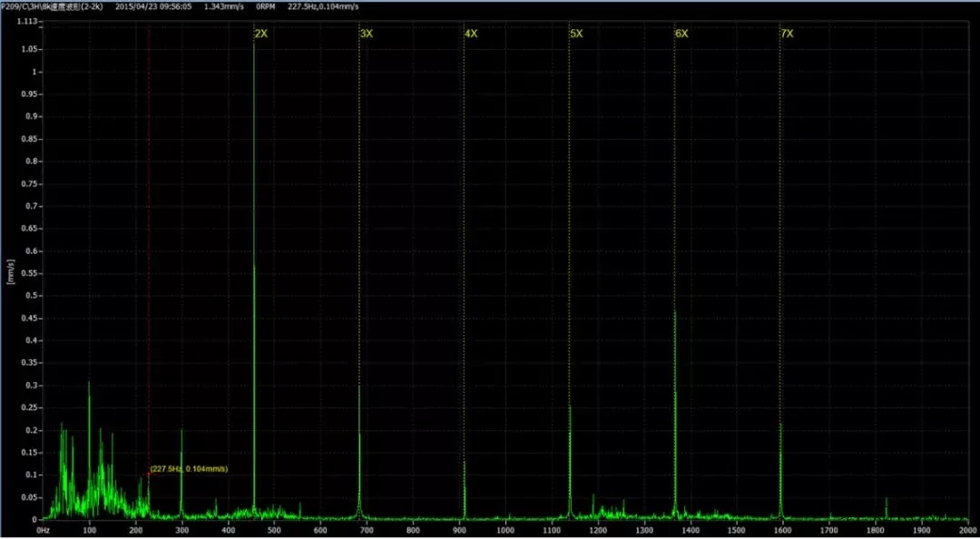Screen dimensions: 980x539
Task: Click the 1000 tick on frequency axis
Action: [x=505, y=530]
